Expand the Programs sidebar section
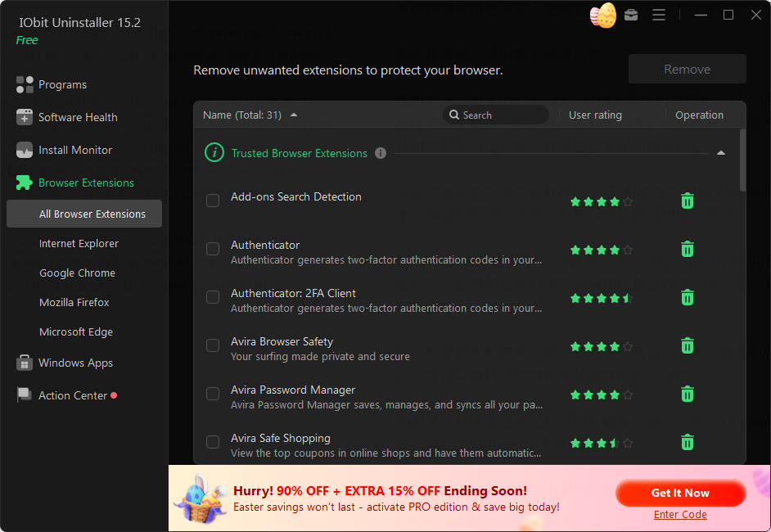This screenshot has height=532, width=771. pyautogui.click(x=62, y=84)
